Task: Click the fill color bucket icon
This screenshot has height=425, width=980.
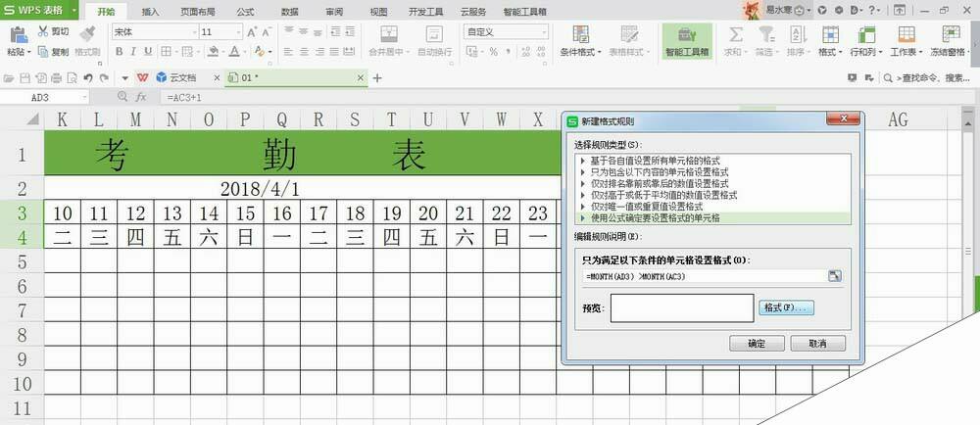Action: (x=214, y=51)
